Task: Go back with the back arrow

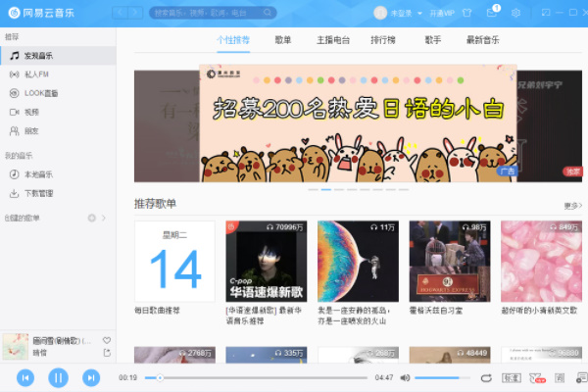Action: (120, 13)
